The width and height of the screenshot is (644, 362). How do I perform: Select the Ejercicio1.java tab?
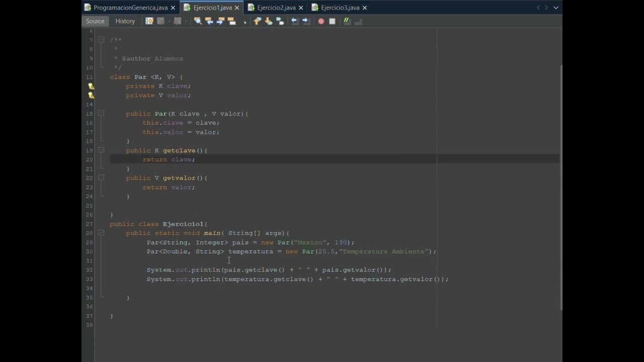(213, 8)
